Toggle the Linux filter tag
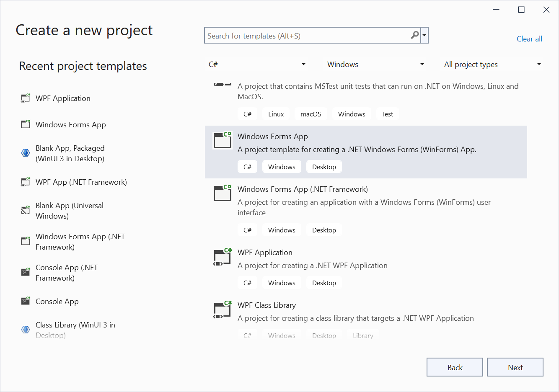This screenshot has height=392, width=559. 276,113
